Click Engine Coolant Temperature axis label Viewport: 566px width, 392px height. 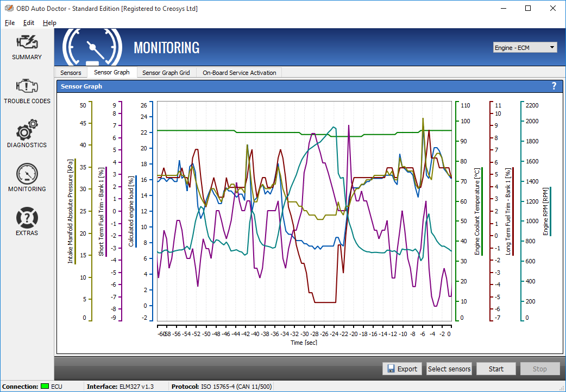click(477, 212)
